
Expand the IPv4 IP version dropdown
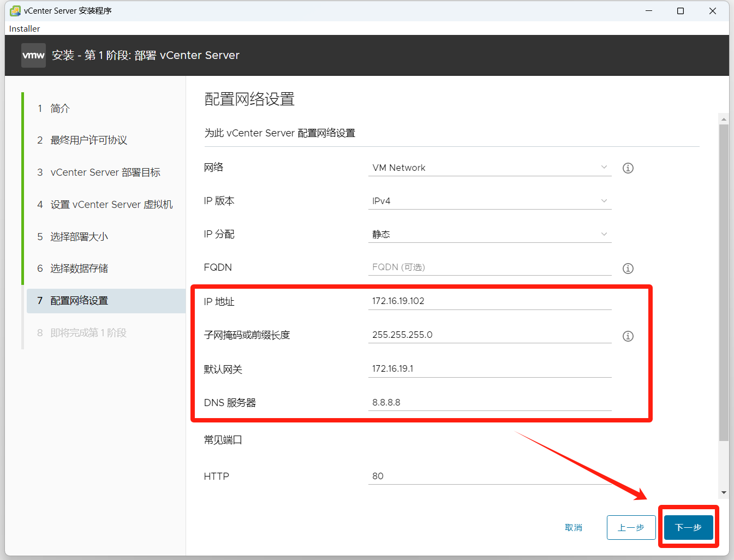(489, 201)
